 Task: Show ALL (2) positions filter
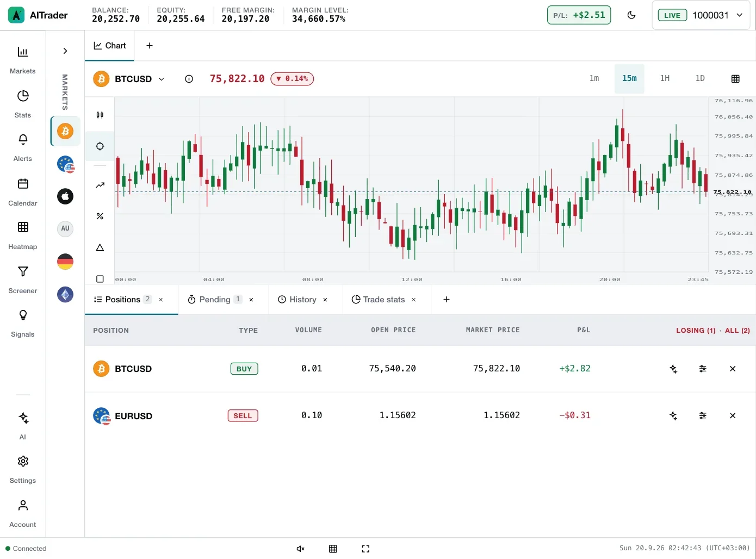click(x=738, y=330)
